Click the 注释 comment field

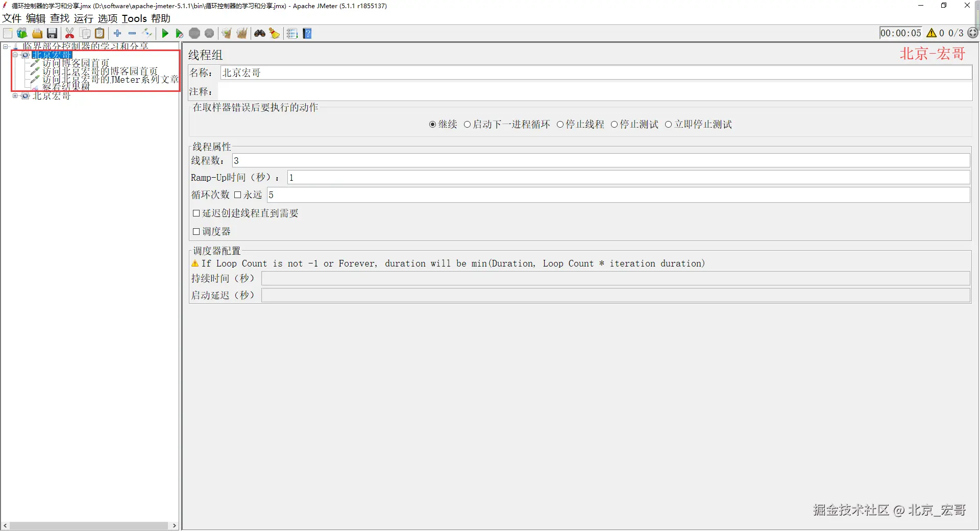(x=595, y=92)
